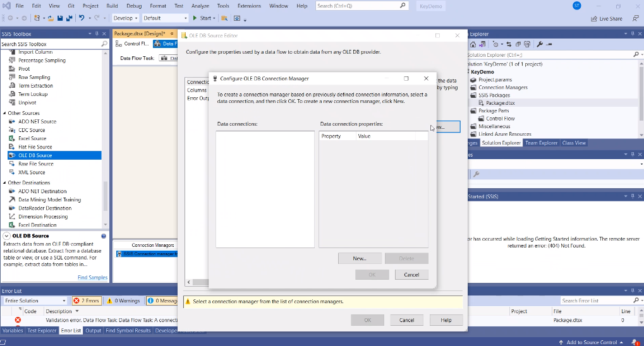Select XML Source toolbox item

pos(32,172)
